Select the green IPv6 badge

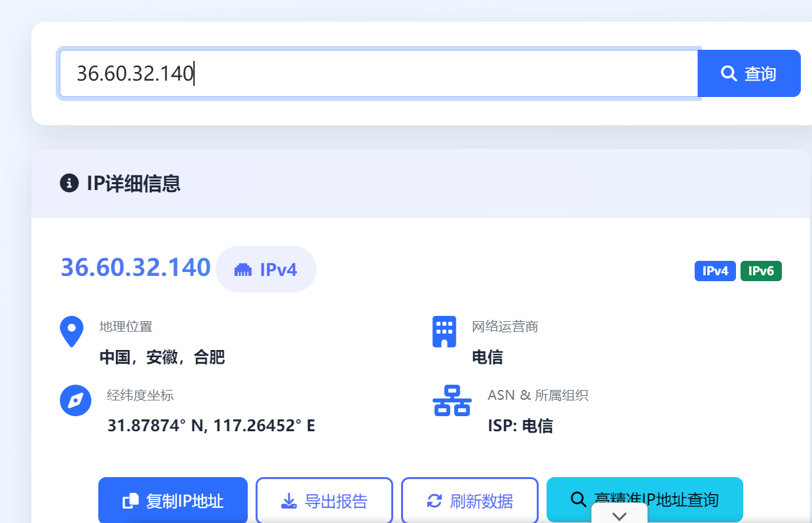click(x=760, y=271)
